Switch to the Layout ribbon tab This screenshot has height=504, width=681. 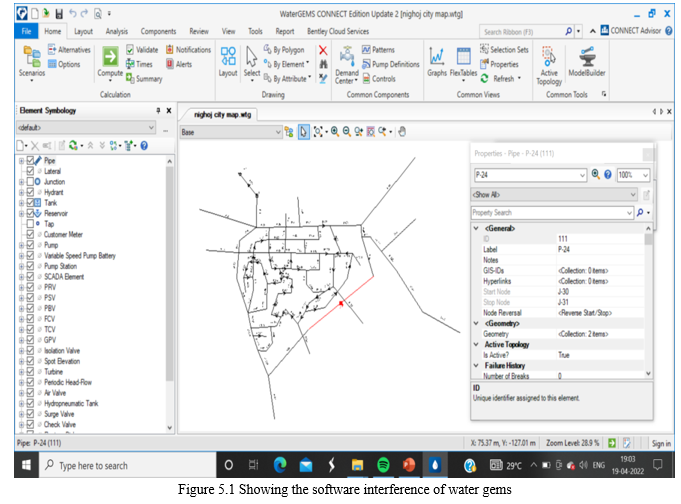83,31
